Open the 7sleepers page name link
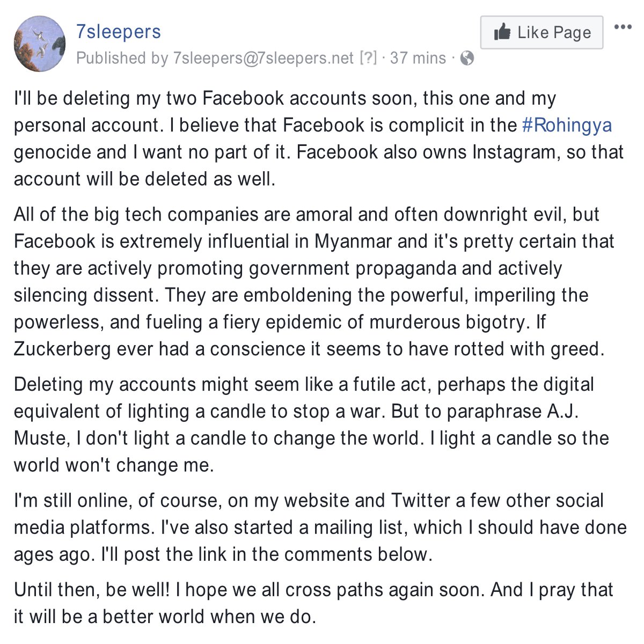 [x=118, y=32]
